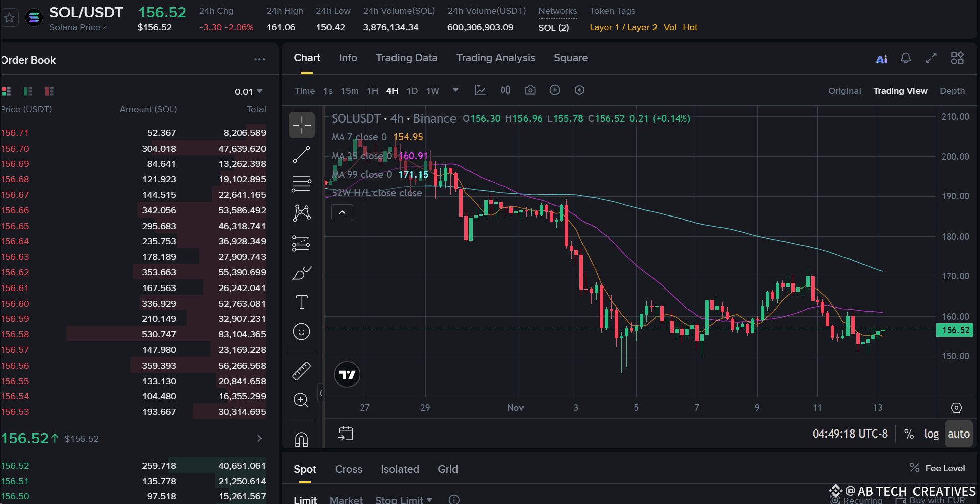The width and height of the screenshot is (980, 504).
Task: Select the pattern drawing tool
Action: pyautogui.click(x=301, y=213)
